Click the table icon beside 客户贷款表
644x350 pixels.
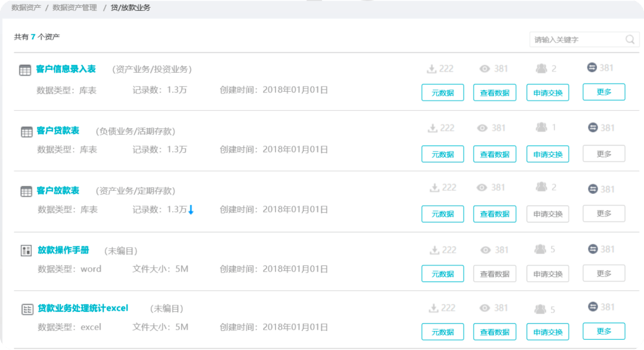tap(26, 132)
